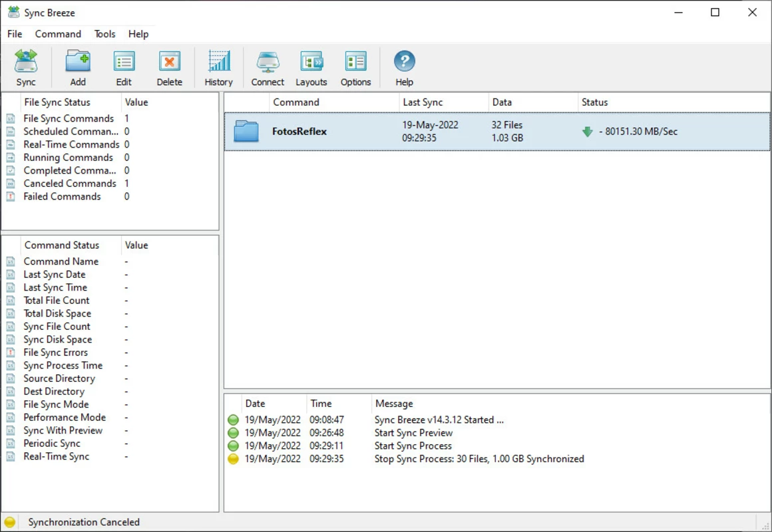Click the Sync toolbar icon
772x532 pixels.
pyautogui.click(x=25, y=62)
